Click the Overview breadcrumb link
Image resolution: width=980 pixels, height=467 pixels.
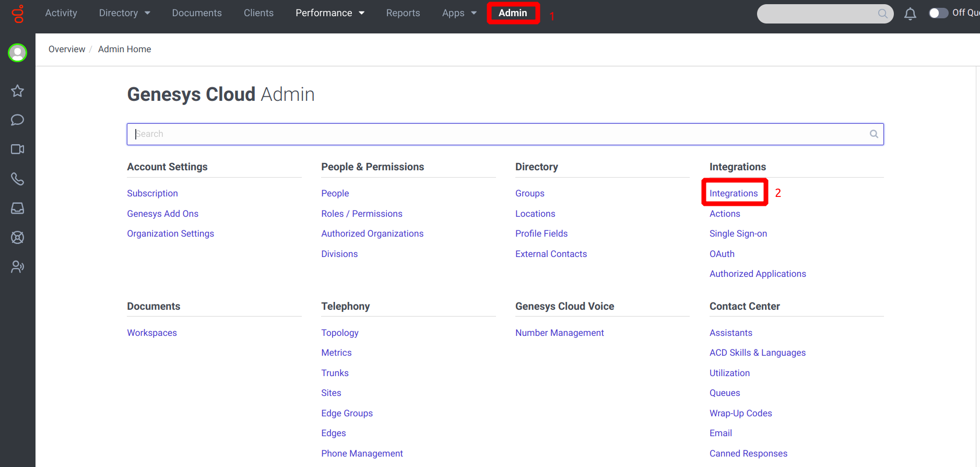[x=67, y=49]
